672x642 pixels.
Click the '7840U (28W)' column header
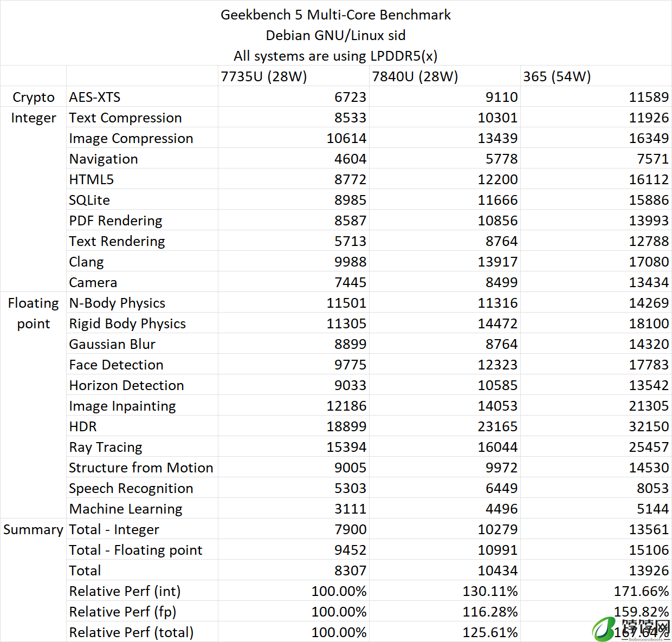[415, 76]
